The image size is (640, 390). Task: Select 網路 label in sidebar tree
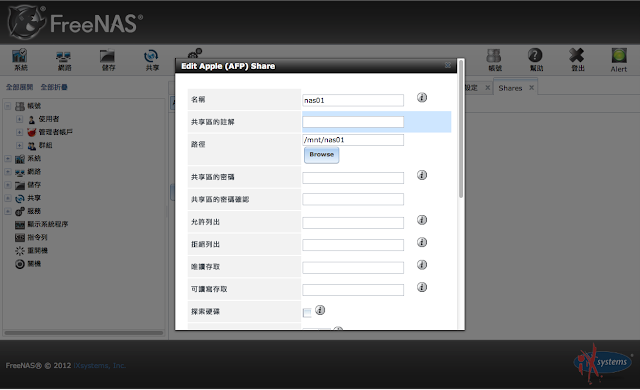click(34, 172)
